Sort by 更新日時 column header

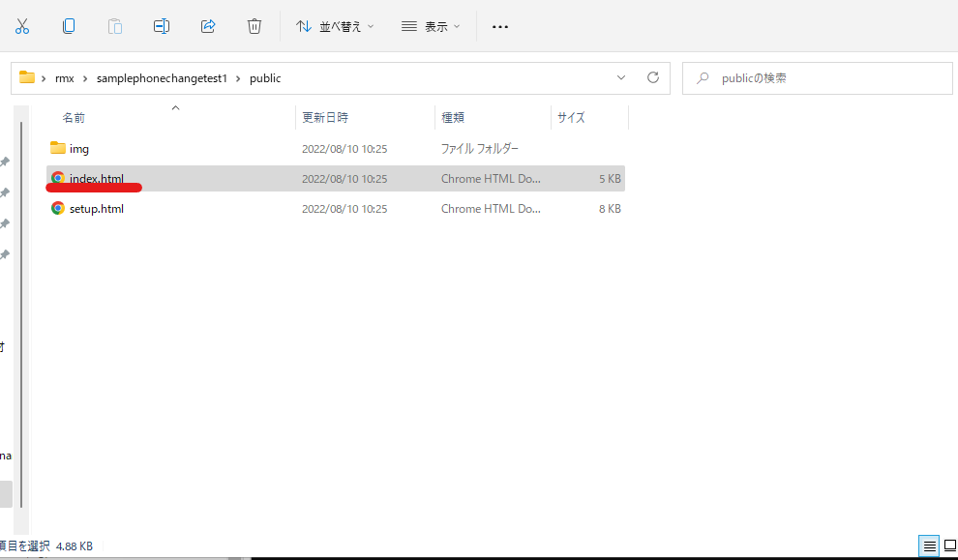point(325,117)
